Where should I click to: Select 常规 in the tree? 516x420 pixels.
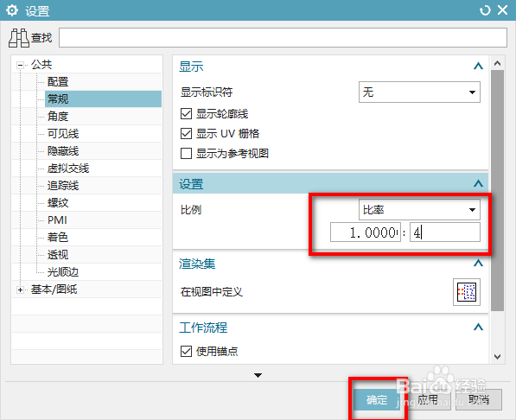103,99
